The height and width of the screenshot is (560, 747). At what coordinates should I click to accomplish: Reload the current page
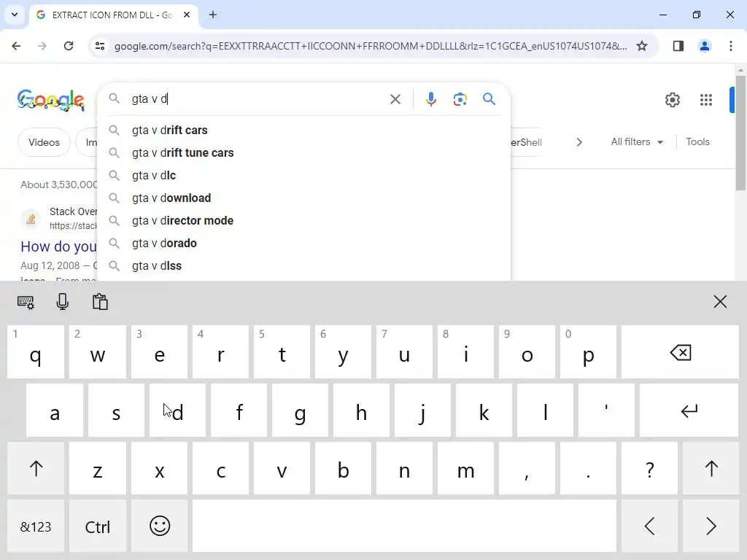69,46
